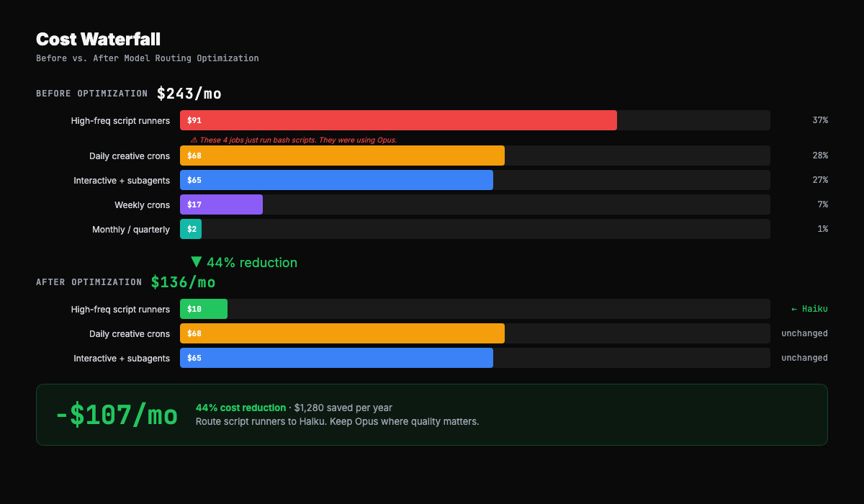Viewport: 864px width, 504px height.
Task: Click 'Interactive + subagents' label in After section
Action: click(x=122, y=359)
